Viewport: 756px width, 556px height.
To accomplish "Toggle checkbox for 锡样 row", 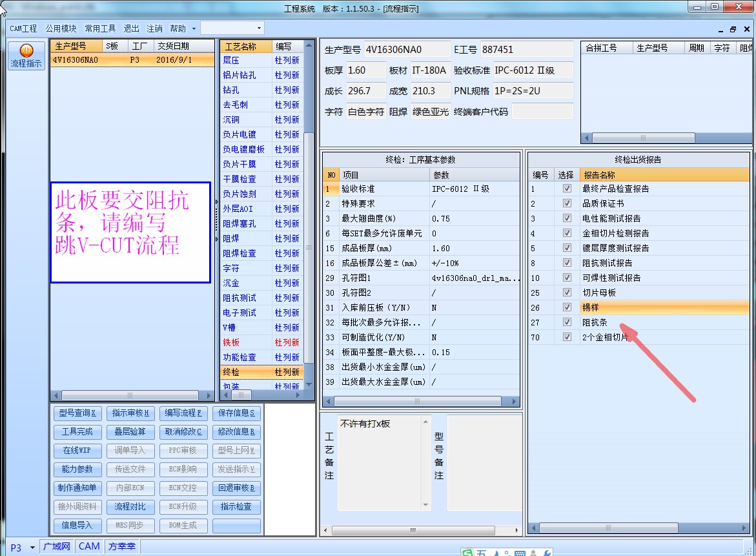I will (567, 307).
